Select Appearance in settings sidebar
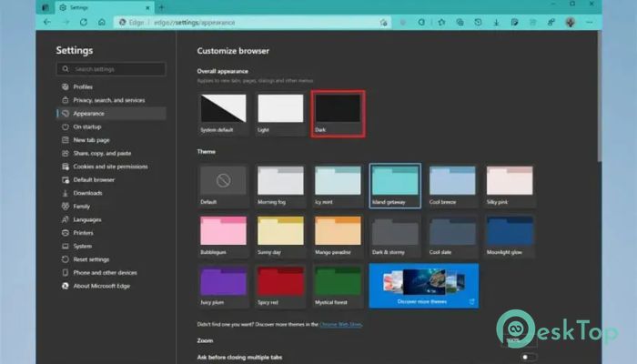 pos(111,114)
